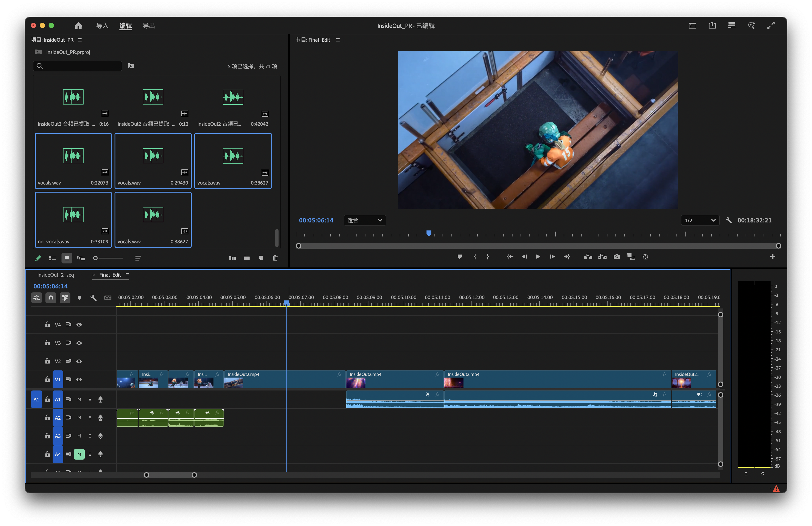This screenshot has height=526, width=812.
Task: Click the Lift button
Action: pos(588,257)
